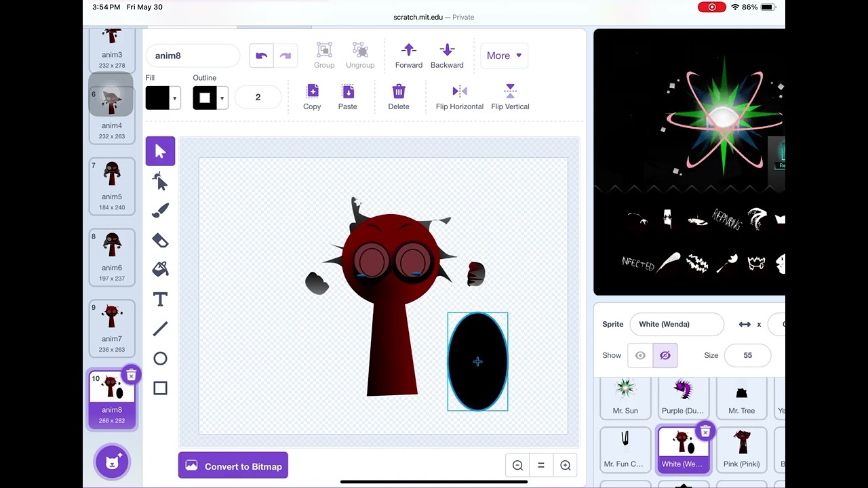Viewport: 868px width, 488px height.
Task: Select the Brush tool
Action: (160, 211)
